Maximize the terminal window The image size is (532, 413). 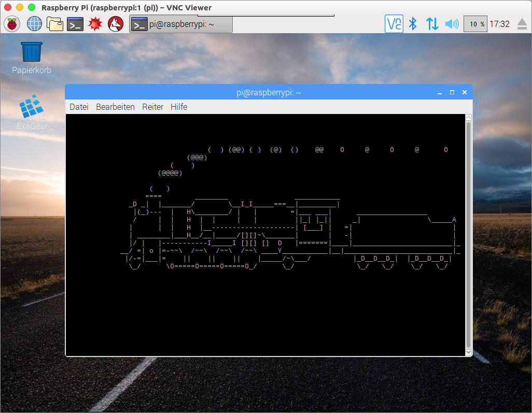click(x=452, y=92)
